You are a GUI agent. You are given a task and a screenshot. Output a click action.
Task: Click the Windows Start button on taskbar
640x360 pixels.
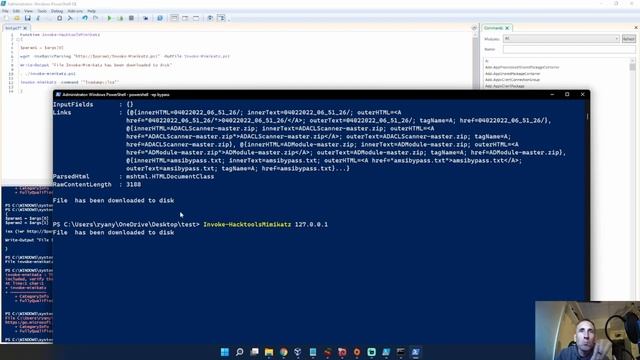[224, 352]
